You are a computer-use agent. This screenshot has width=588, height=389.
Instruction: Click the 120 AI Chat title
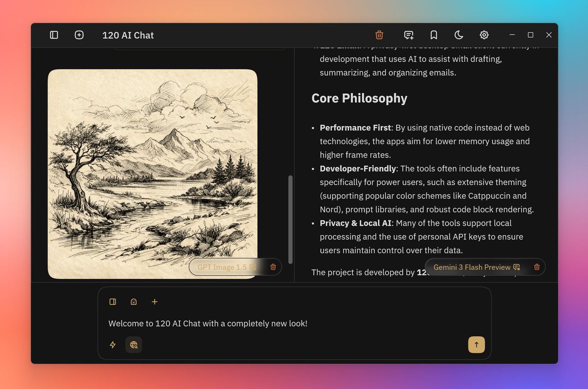[x=128, y=35]
